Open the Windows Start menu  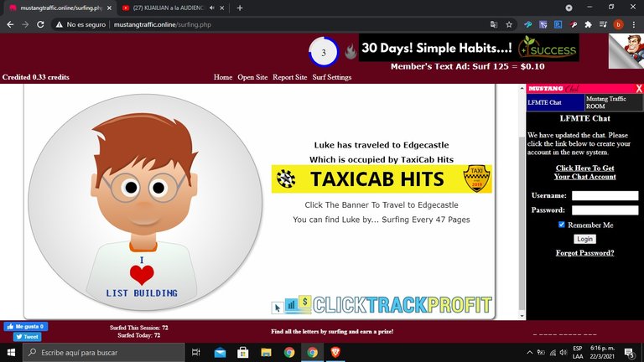(x=11, y=353)
